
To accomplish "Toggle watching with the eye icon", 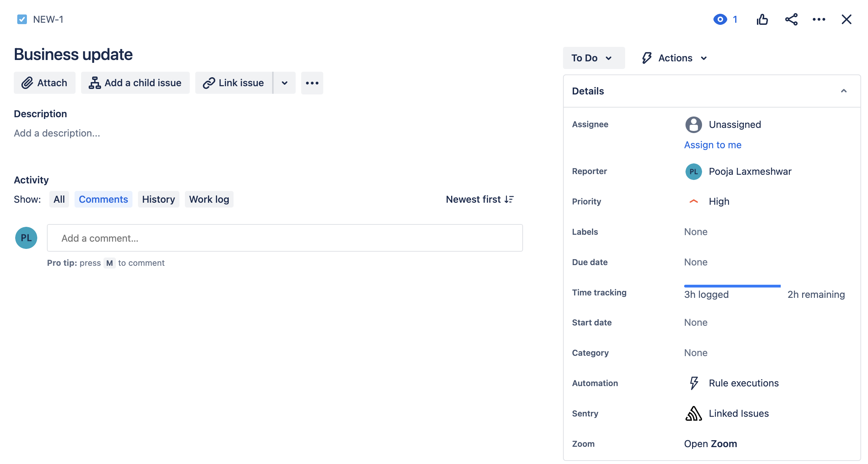I will click(x=720, y=19).
